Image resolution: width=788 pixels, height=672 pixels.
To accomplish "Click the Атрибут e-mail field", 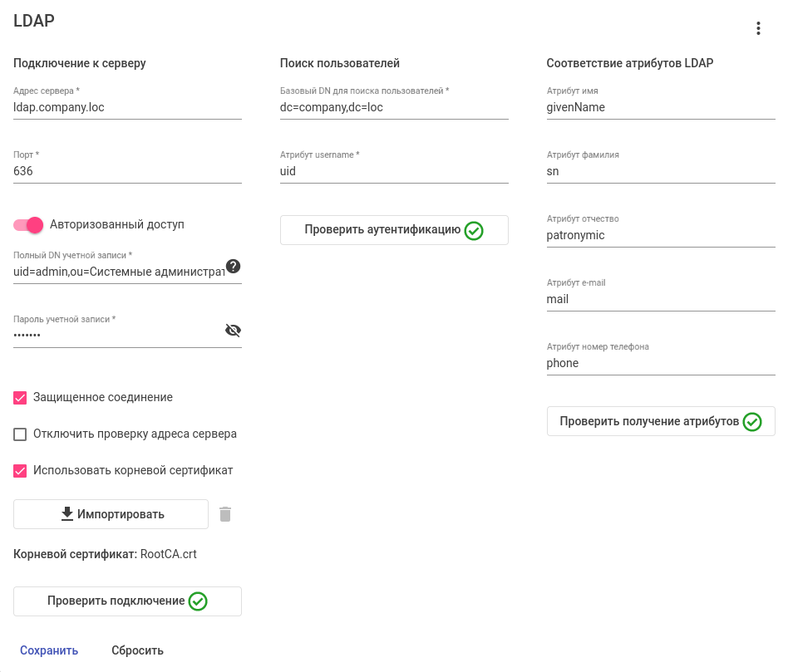I will click(x=660, y=299).
